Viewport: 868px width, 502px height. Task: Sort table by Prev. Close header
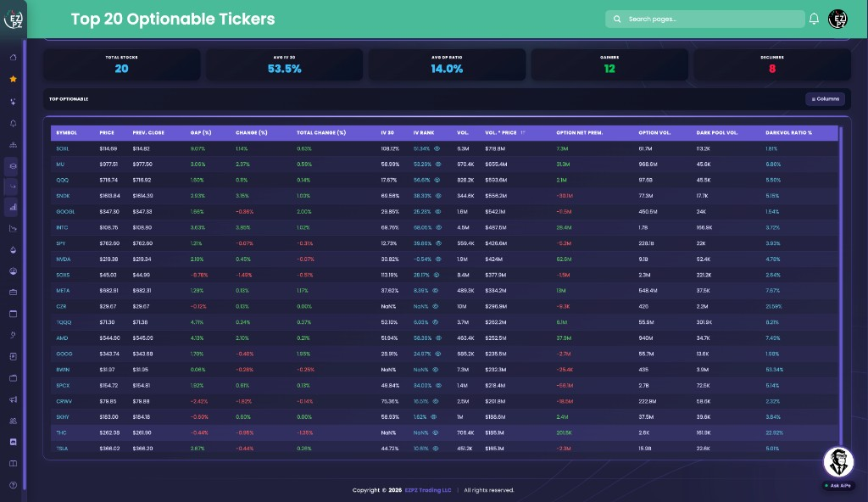pos(148,133)
